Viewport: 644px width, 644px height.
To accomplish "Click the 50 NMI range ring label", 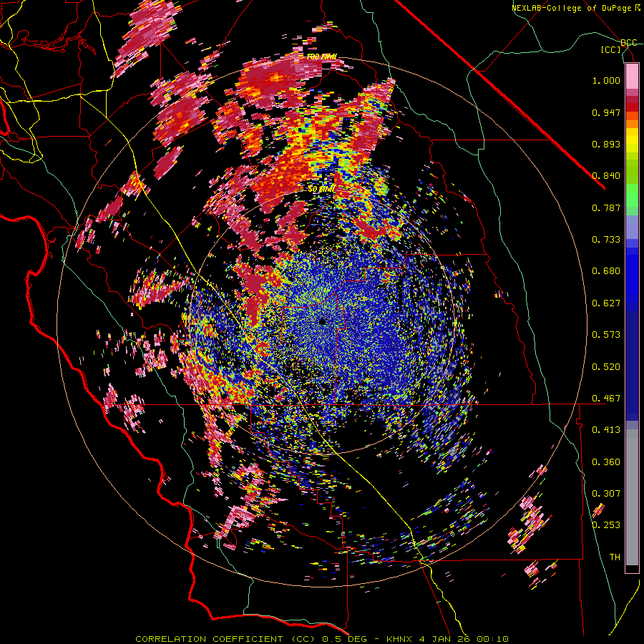I will 321,190.
